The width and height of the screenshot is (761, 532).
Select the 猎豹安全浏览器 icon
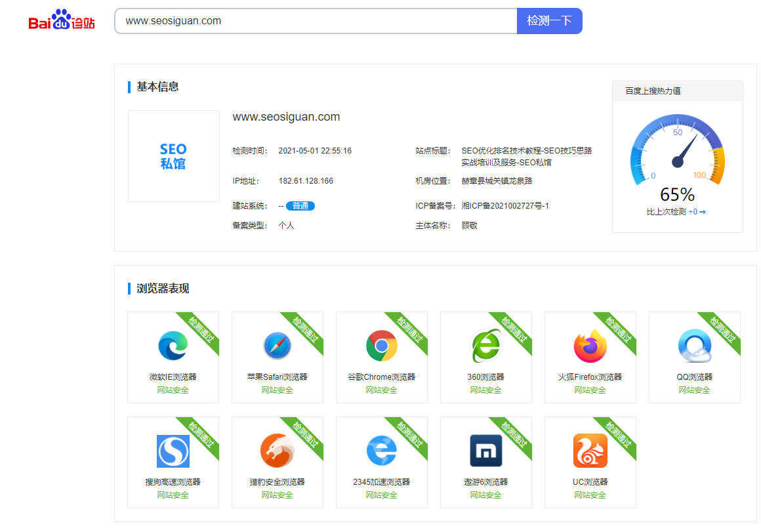coord(277,451)
